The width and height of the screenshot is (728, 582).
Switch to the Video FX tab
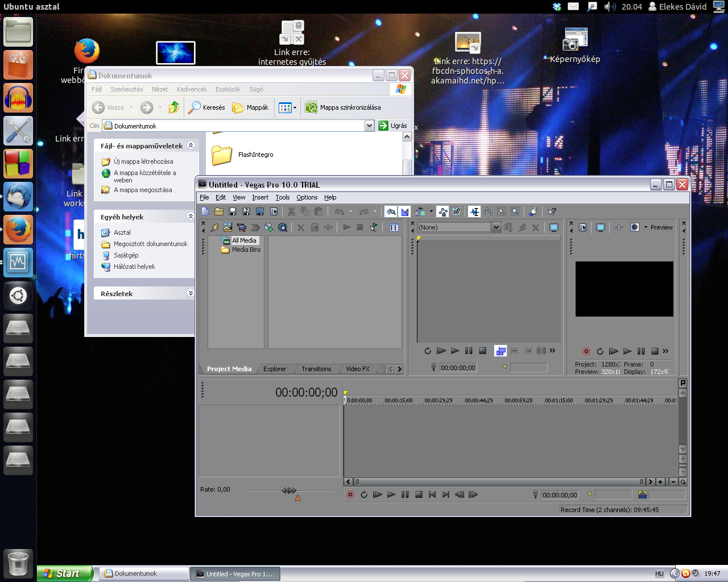point(358,369)
